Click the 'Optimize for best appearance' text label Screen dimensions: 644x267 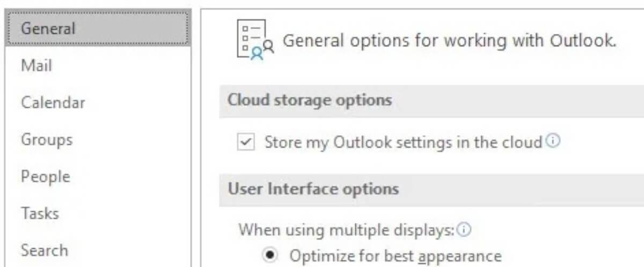[x=396, y=256]
